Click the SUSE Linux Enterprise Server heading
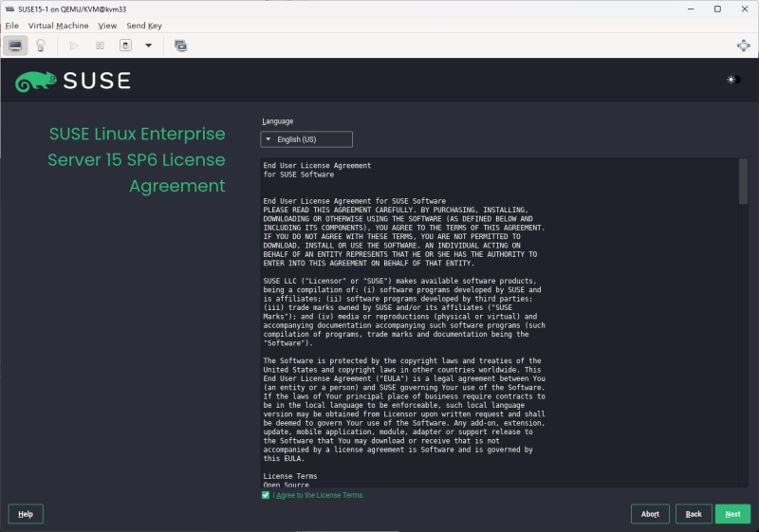This screenshot has width=759, height=532. 137,160
